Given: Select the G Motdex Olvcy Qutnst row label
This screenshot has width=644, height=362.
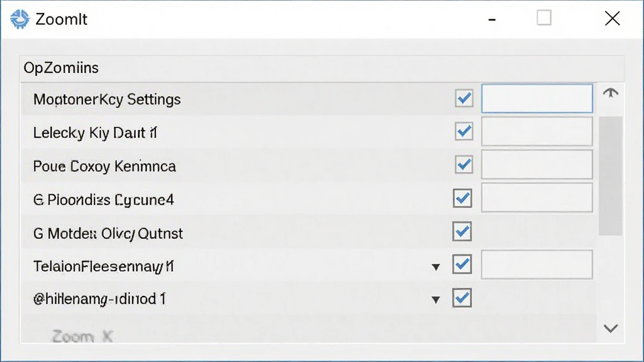Looking at the screenshot, I should coord(108,234).
